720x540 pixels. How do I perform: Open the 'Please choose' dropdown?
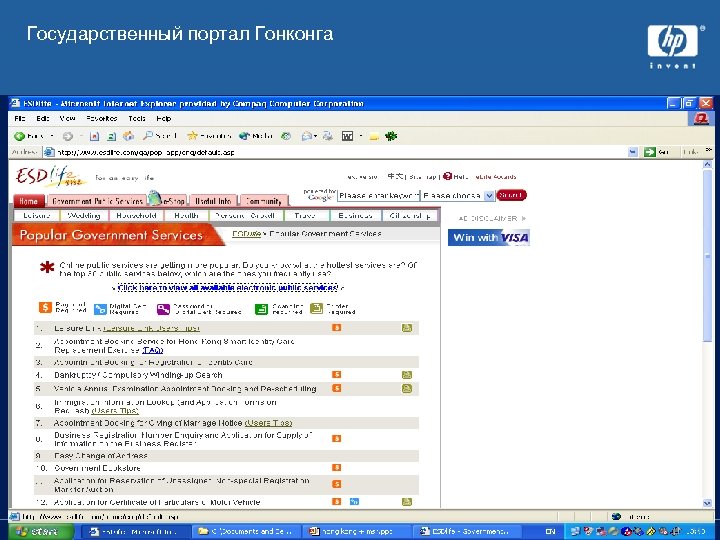458,196
